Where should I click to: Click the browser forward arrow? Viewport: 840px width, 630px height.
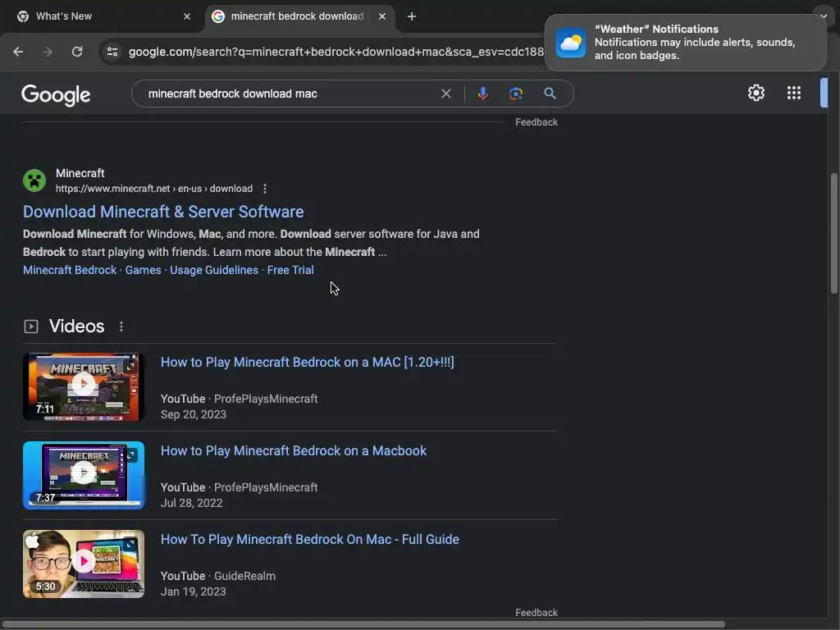pyautogui.click(x=48, y=52)
